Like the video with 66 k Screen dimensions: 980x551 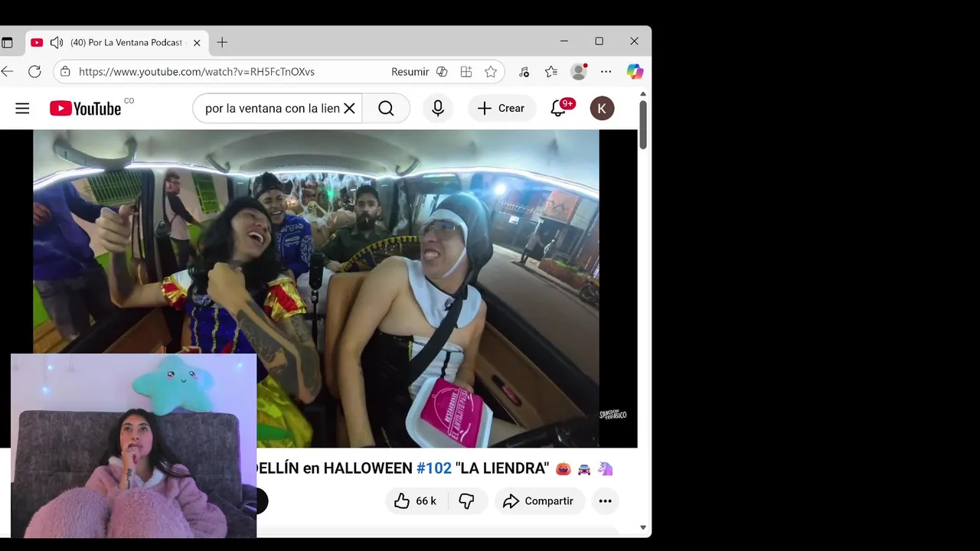point(415,501)
